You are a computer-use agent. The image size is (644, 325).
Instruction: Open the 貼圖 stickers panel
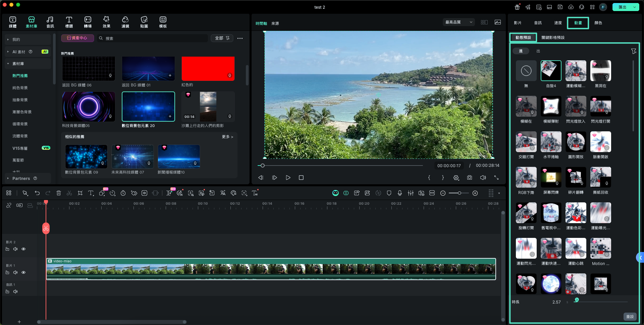[144, 22]
